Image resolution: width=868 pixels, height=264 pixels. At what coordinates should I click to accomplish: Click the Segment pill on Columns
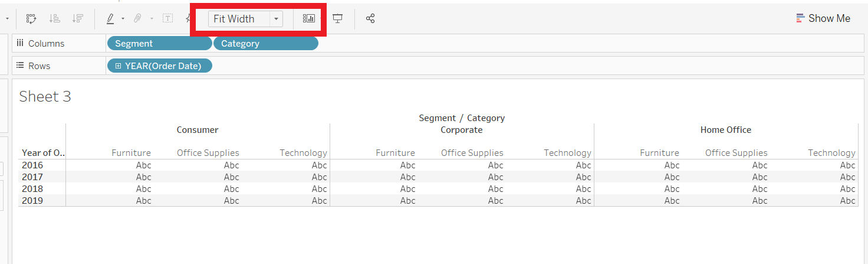159,43
